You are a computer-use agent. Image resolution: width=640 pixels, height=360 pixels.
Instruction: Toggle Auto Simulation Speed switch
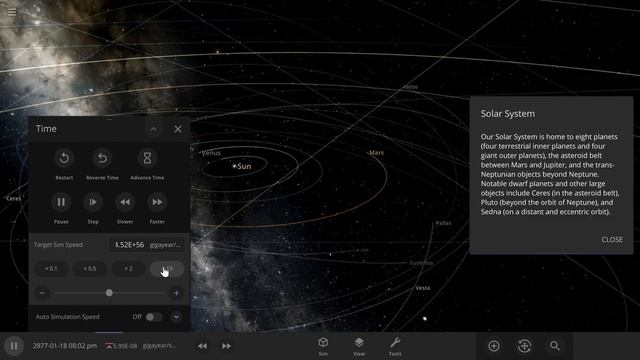(x=153, y=317)
